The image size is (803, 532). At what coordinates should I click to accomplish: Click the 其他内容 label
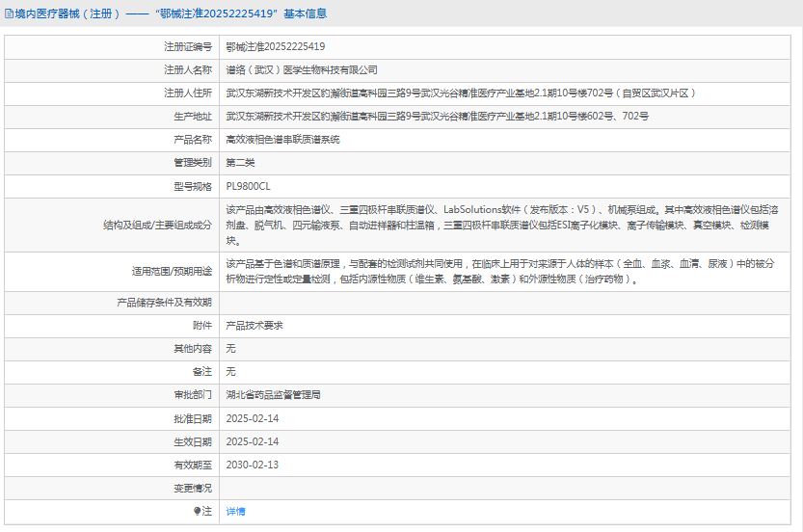click(x=193, y=349)
